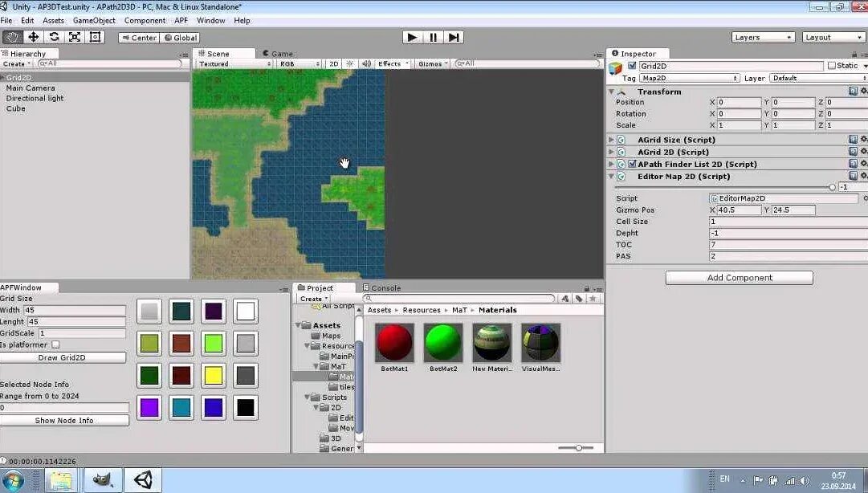Click the Show Node Info button
Screen dimensions: 868x493
(64, 421)
